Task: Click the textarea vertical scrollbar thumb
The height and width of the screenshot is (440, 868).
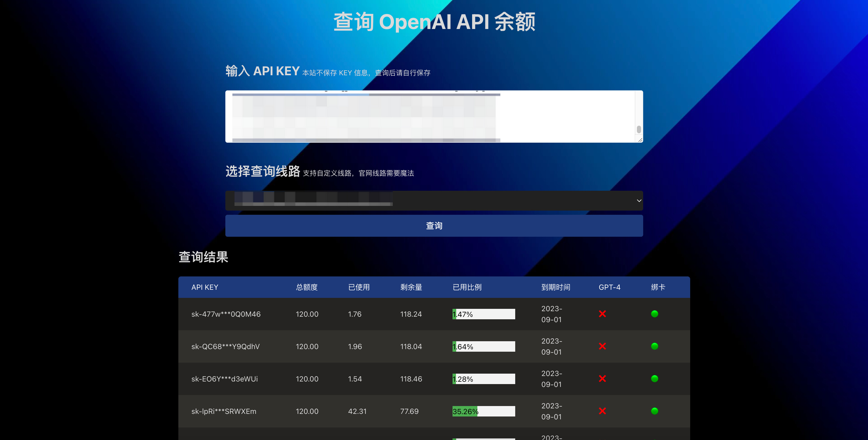Action: tap(638, 130)
